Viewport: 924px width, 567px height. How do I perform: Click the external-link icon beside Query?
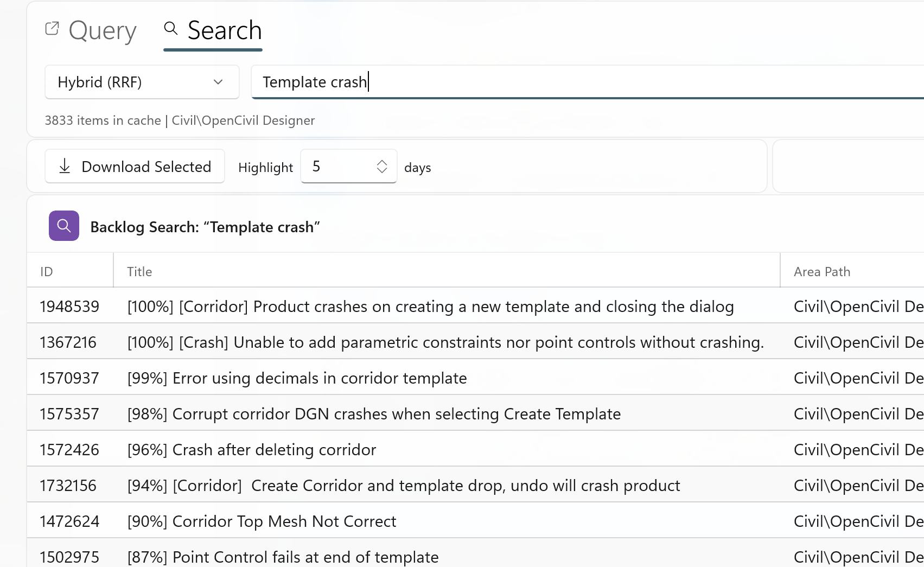pos(52,28)
